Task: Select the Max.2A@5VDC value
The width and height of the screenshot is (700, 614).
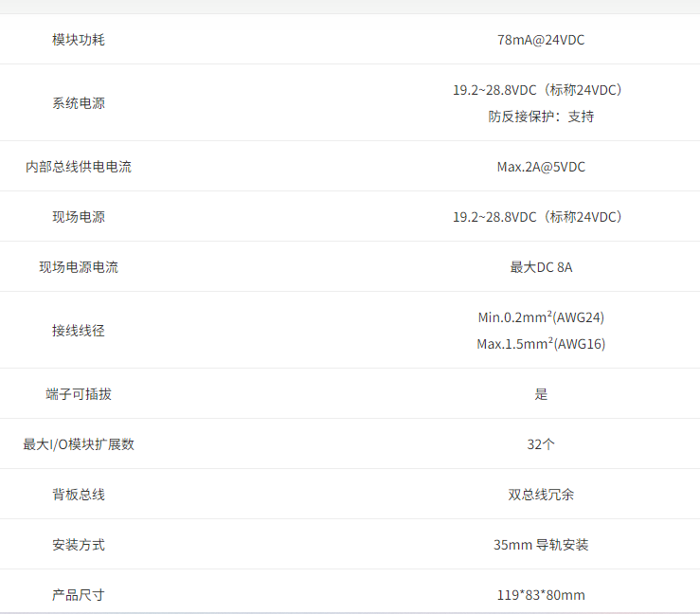Action: 541,167
